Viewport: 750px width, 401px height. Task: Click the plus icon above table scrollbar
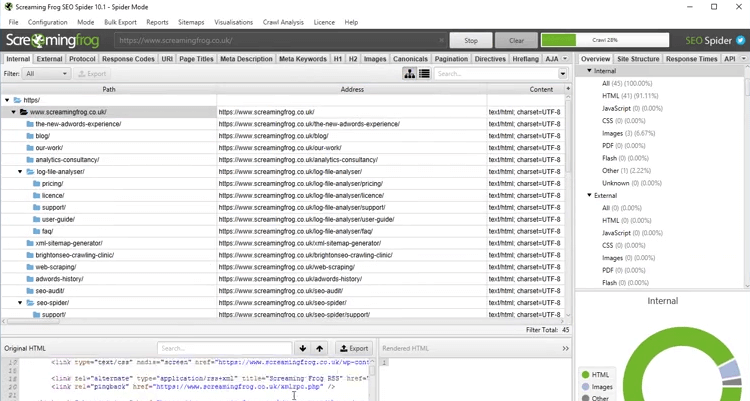pyautogui.click(x=568, y=89)
